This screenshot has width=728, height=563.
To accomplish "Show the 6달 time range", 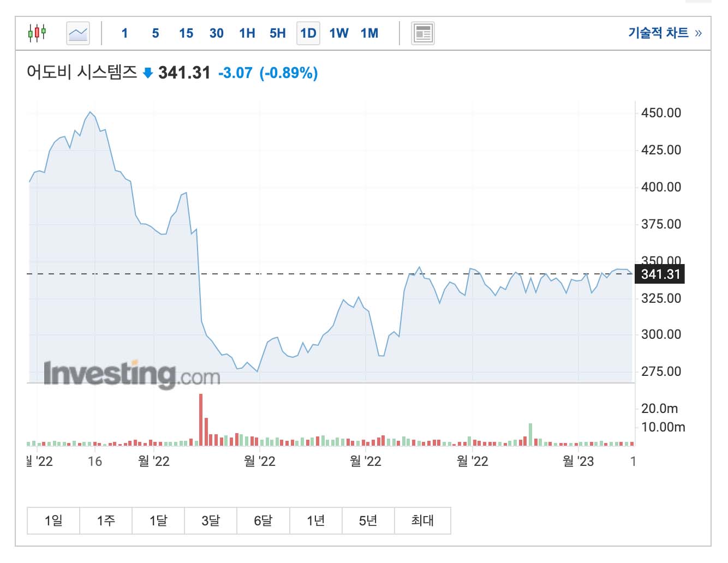I will (263, 520).
